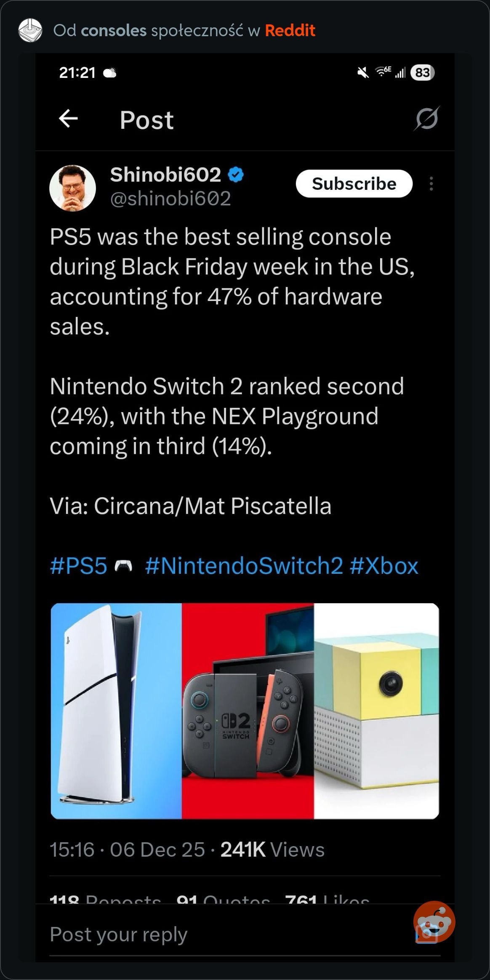Tap the Grok slash icon in header

(x=426, y=119)
